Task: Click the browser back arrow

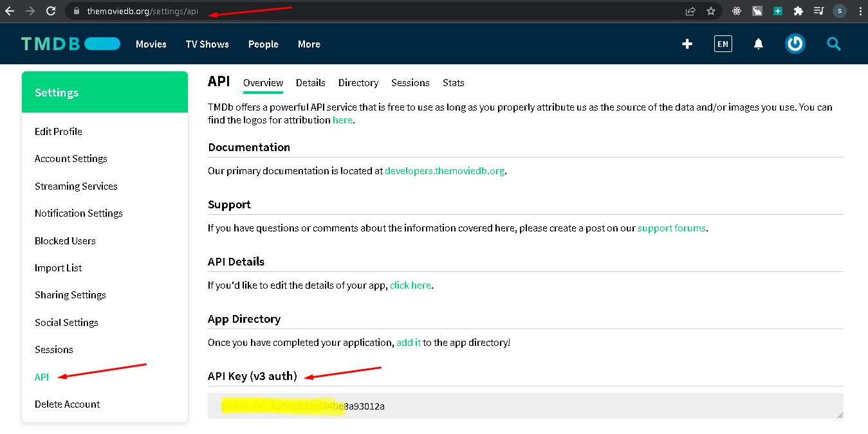Action: (10, 11)
